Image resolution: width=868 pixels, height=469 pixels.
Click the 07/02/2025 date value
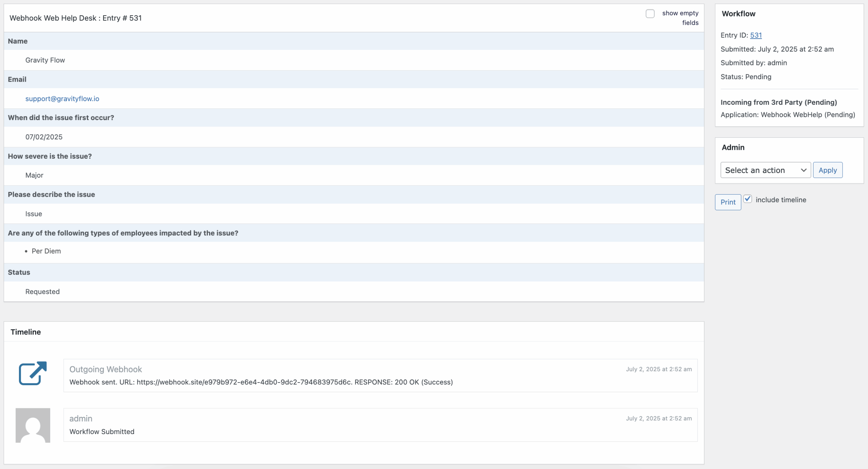click(44, 137)
